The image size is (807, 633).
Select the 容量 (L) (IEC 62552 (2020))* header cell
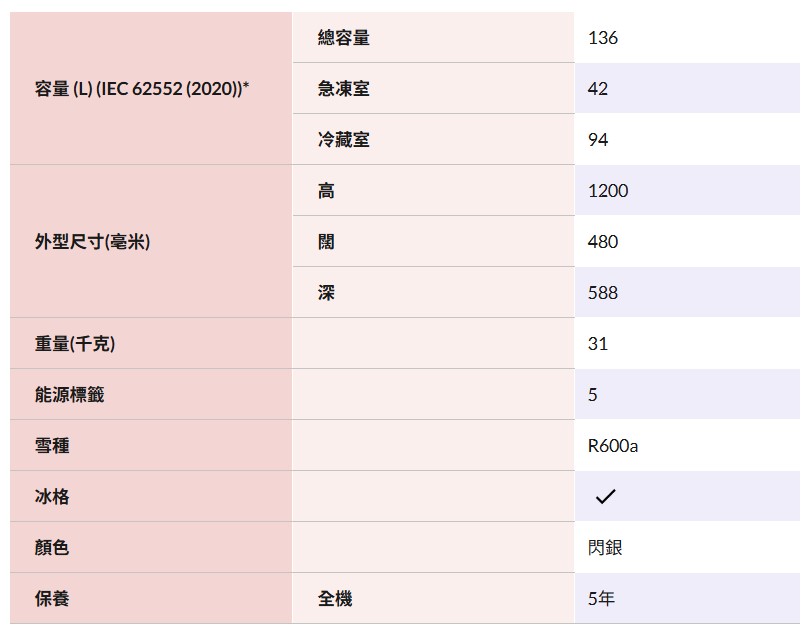click(151, 89)
